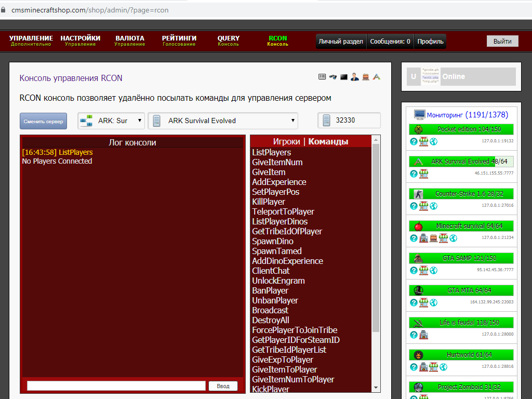Open the shop icon under ARK Survival Evolved

[423, 174]
